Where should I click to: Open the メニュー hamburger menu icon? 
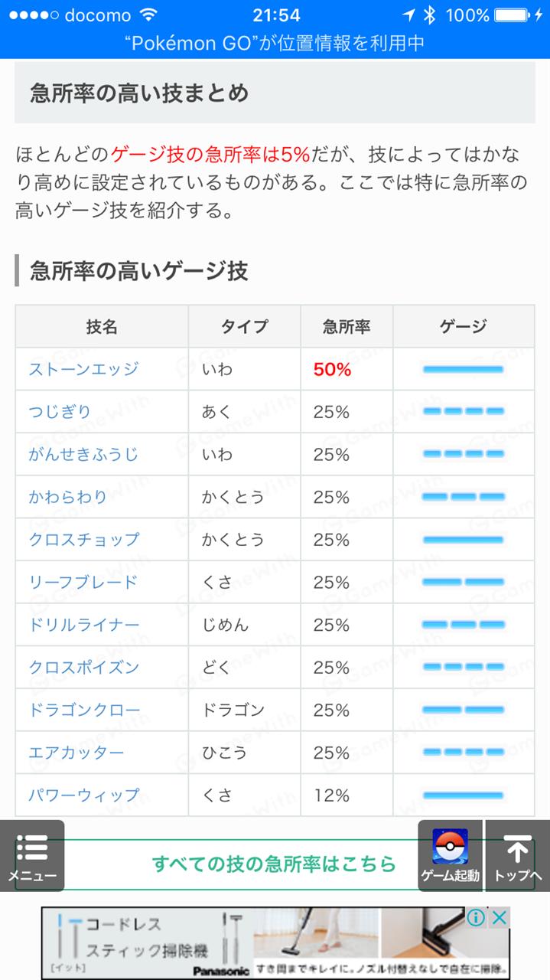[31, 848]
